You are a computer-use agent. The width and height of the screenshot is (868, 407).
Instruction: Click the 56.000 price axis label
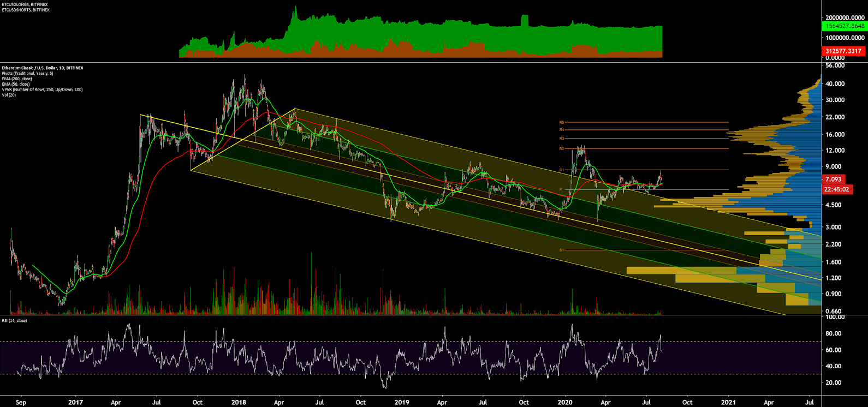tap(835, 65)
